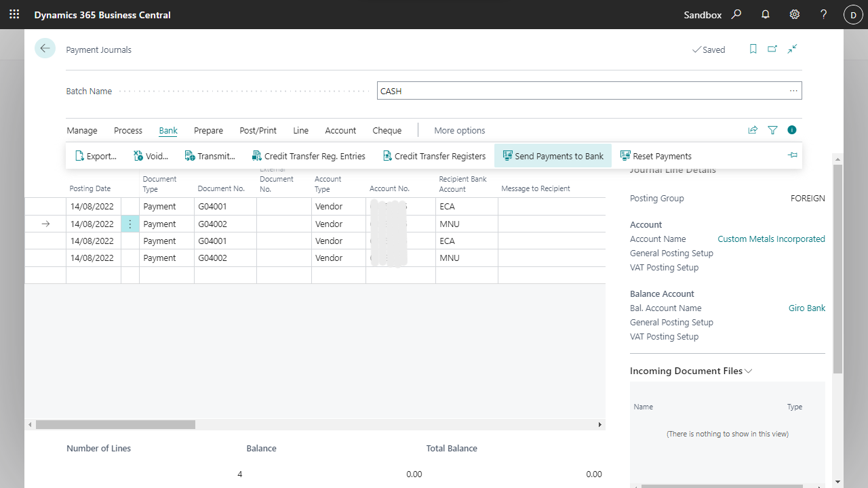
Task: Open the user account avatar D
Action: (853, 15)
